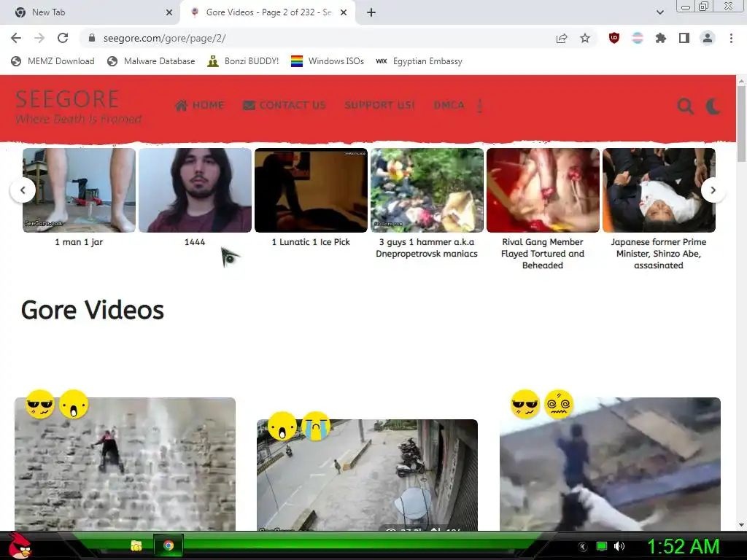
Task: Click the carousel previous arrow
Action: [23, 190]
